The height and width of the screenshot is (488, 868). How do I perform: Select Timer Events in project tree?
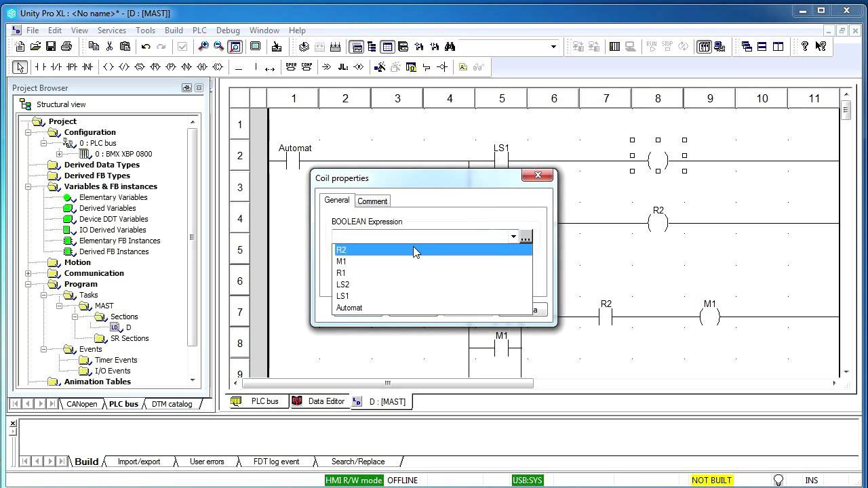(x=115, y=360)
